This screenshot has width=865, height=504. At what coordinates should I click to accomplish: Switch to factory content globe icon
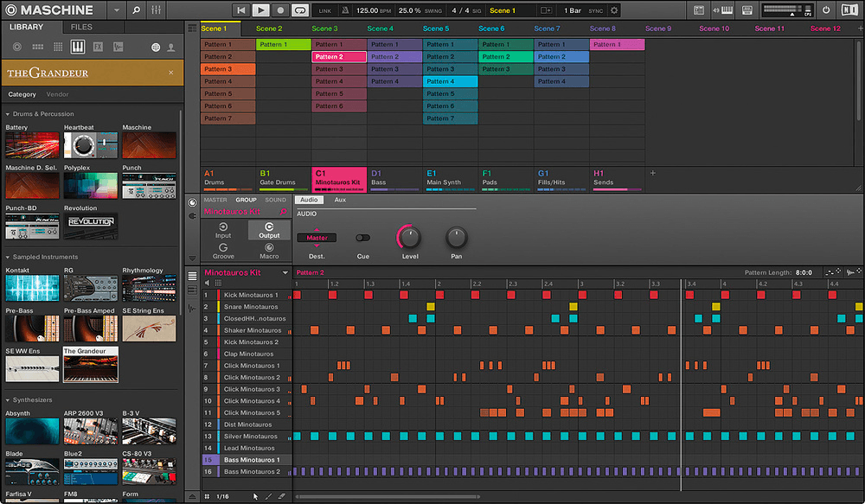[156, 48]
